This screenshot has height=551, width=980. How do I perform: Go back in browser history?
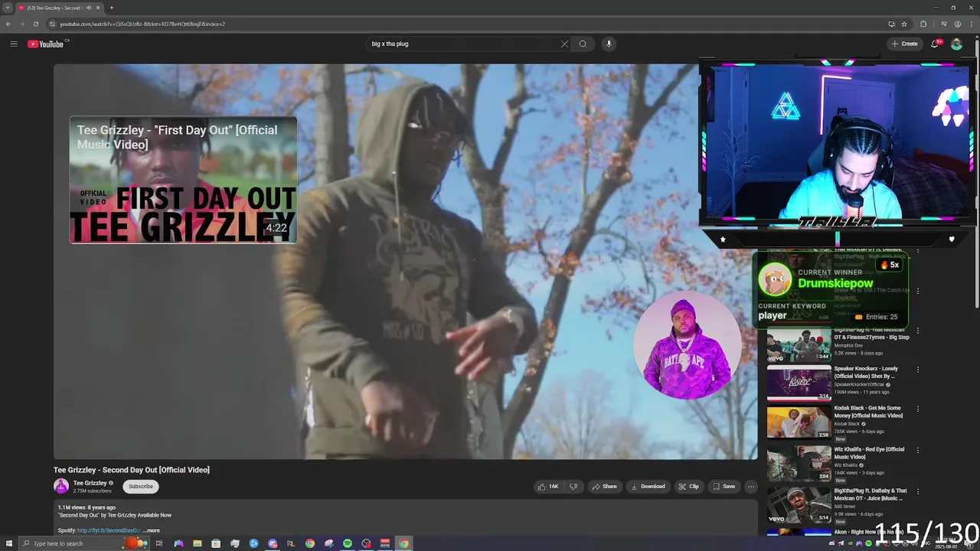click(x=8, y=24)
